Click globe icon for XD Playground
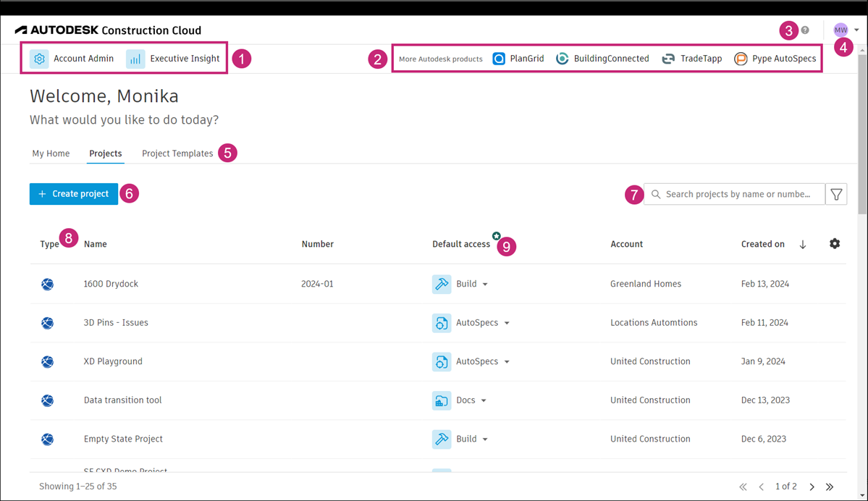The height and width of the screenshot is (501, 868). click(48, 361)
